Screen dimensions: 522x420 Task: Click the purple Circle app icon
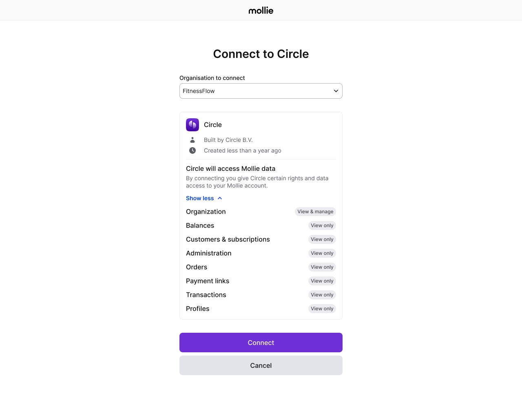point(192,125)
